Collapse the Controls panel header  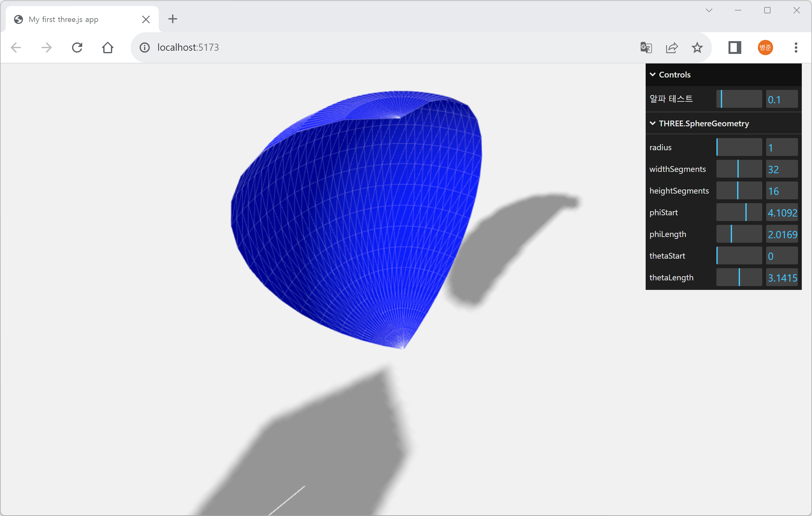pyautogui.click(x=674, y=75)
